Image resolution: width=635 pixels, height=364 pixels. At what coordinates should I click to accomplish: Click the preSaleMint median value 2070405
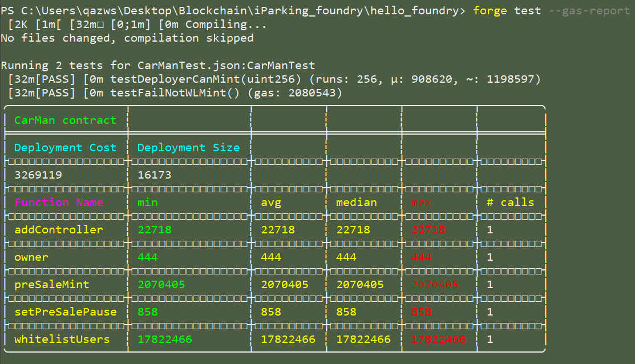tap(359, 284)
